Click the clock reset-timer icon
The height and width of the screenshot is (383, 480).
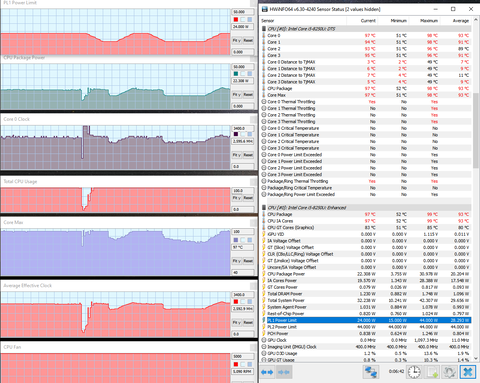414,372
